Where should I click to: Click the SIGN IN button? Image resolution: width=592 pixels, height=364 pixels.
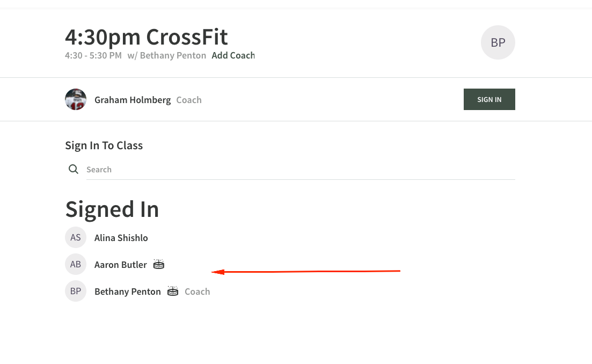click(x=489, y=99)
